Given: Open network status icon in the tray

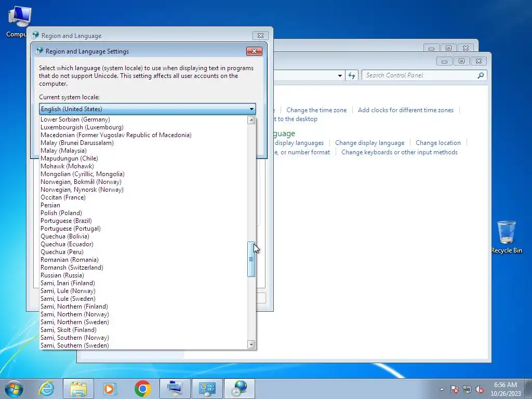Looking at the screenshot, I should point(467,389).
